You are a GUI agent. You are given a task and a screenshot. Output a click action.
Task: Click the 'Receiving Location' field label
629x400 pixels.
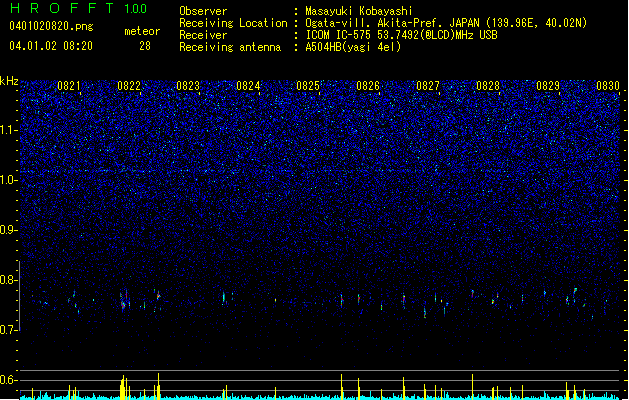click(x=233, y=23)
